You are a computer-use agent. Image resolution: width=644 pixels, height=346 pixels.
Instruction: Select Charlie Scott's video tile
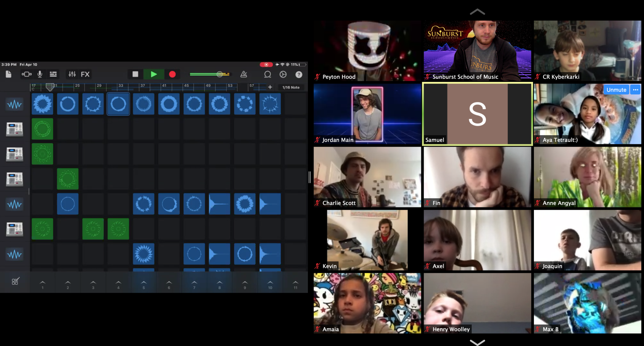(x=367, y=177)
